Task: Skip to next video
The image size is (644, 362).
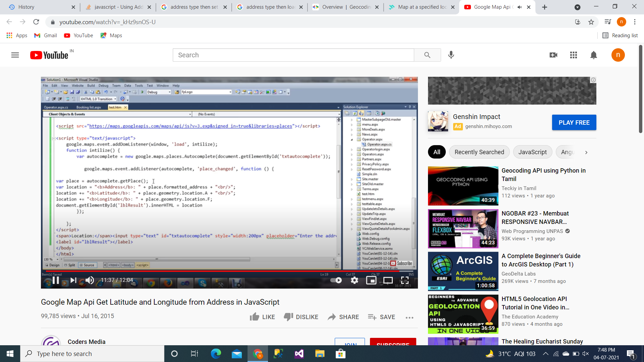Action: 73,280
